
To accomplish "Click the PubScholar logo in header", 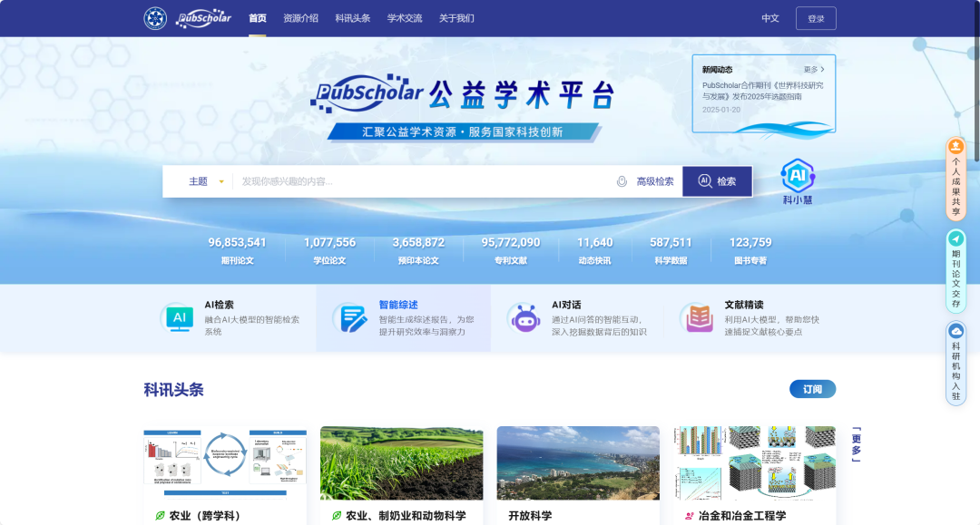I will pyautogui.click(x=202, y=18).
